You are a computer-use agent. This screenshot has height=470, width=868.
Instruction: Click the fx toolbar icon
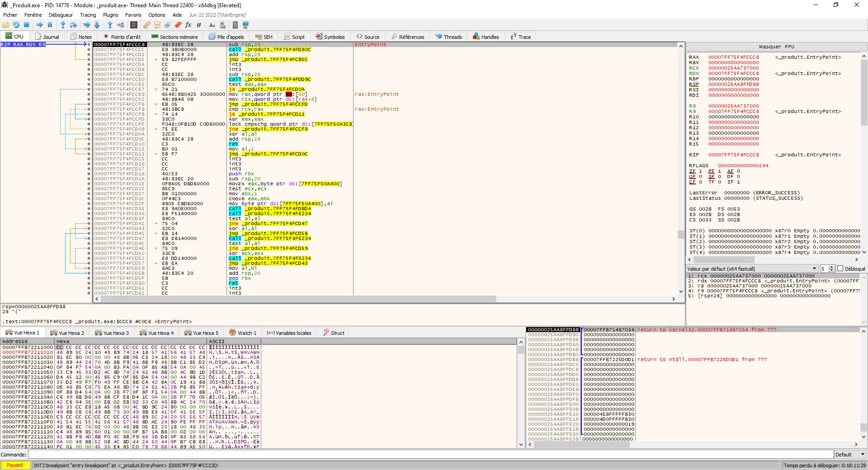188,25
